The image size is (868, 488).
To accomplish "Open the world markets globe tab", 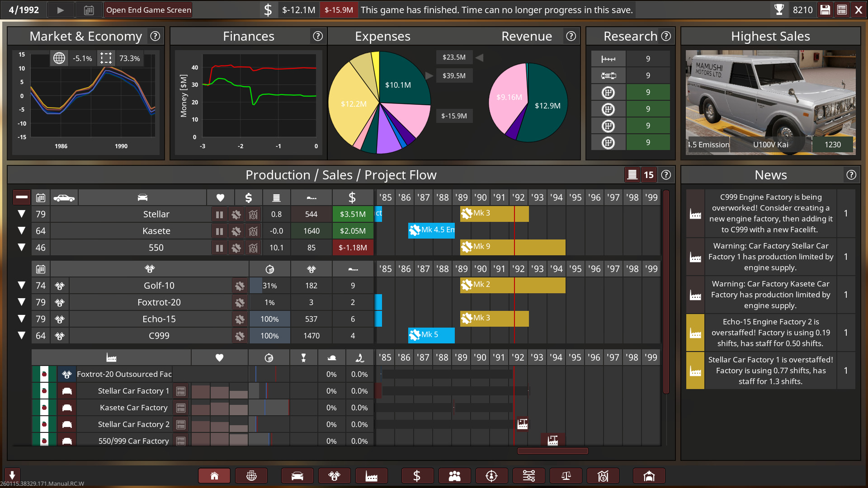I will 251,476.
